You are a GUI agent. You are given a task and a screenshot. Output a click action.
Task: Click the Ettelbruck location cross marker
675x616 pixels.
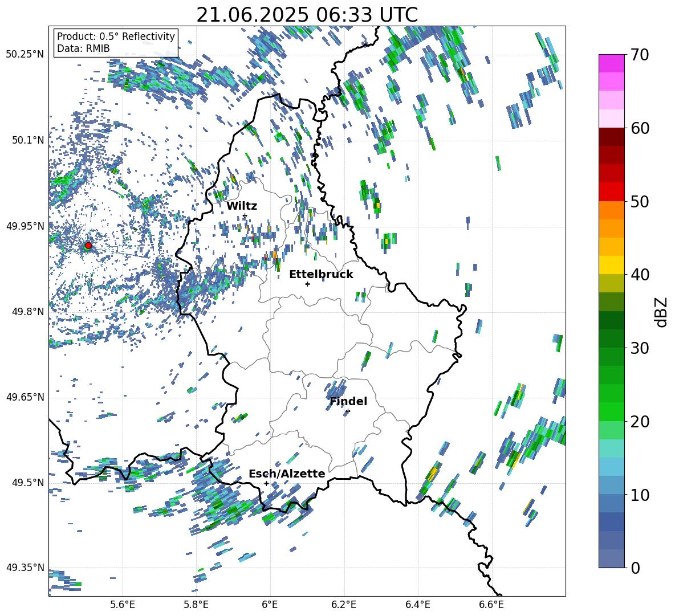tap(307, 284)
